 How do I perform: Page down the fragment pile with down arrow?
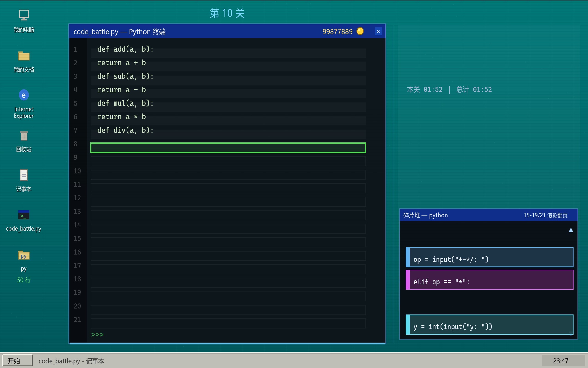coord(571,334)
